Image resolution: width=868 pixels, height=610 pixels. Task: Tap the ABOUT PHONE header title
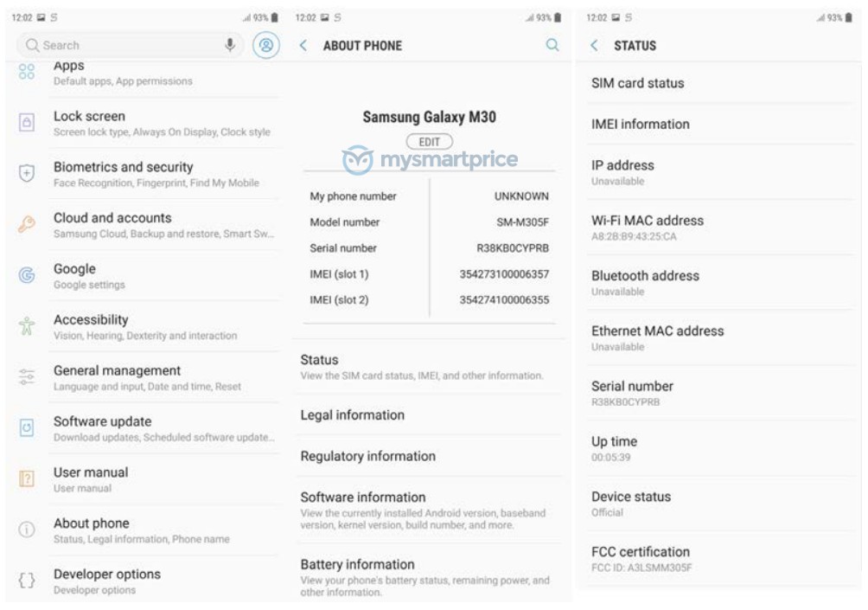coord(362,46)
